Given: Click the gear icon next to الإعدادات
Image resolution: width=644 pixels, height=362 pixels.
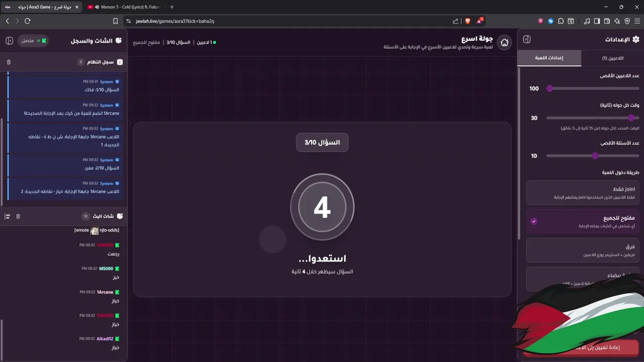Looking at the screenshot, I should 635,39.
